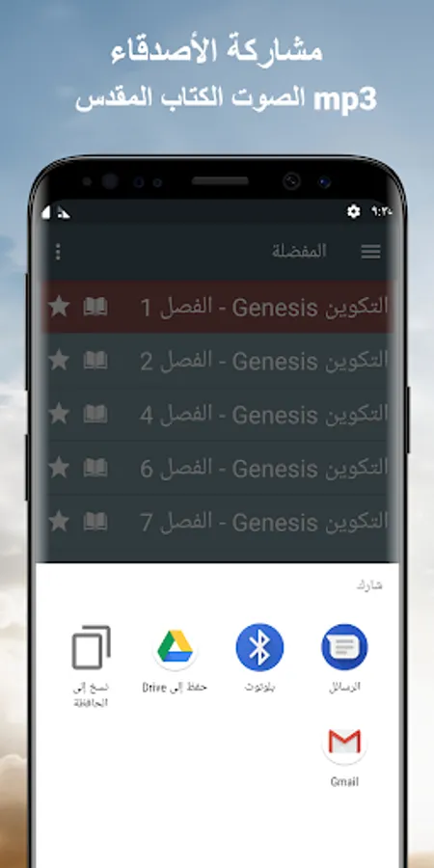
Task: Tap the Gmail share icon
Action: (x=344, y=742)
